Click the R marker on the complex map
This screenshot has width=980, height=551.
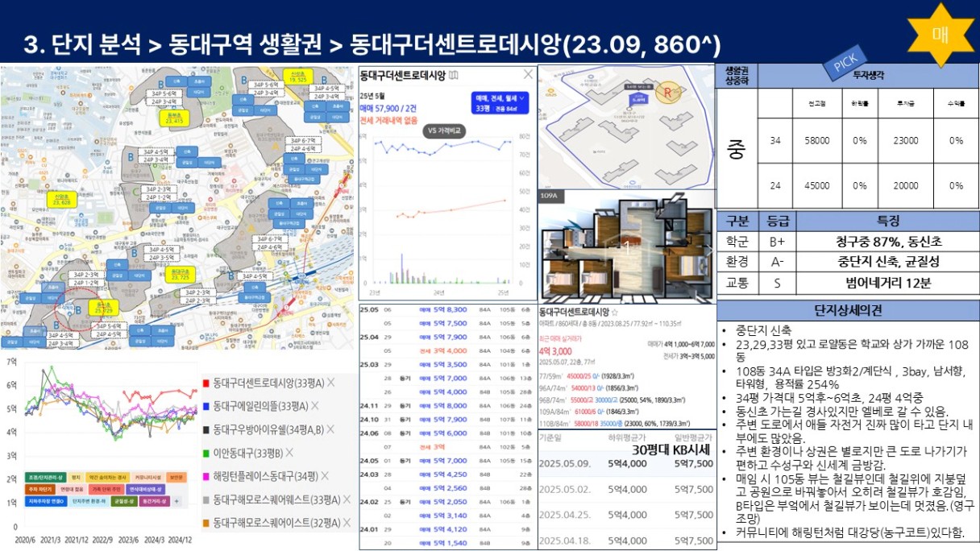tap(667, 91)
